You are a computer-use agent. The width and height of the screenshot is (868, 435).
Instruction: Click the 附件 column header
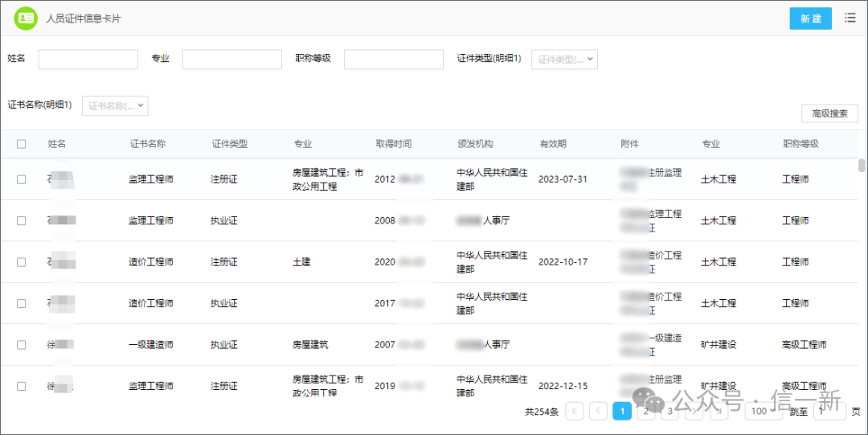click(x=629, y=144)
